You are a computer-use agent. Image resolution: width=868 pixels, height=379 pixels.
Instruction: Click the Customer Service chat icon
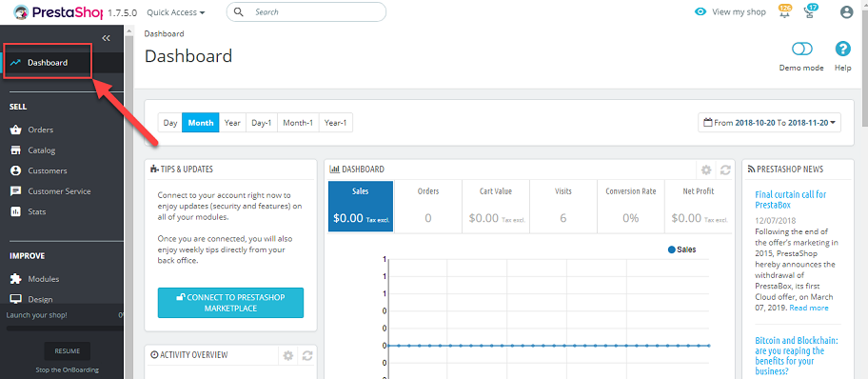(15, 191)
